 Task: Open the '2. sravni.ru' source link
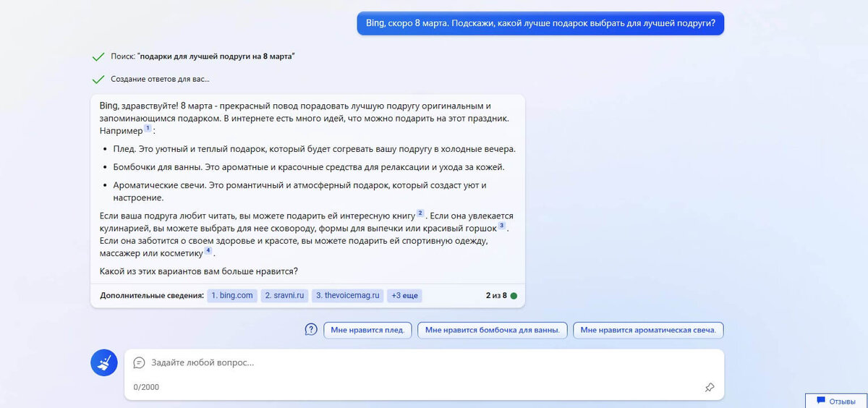(x=284, y=296)
